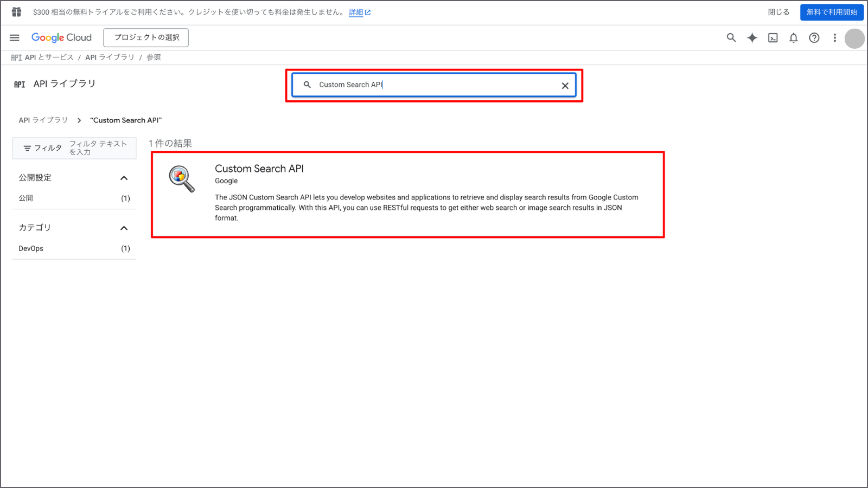The image size is (868, 488).
Task: Click 無料で利用開始 button
Action: (832, 12)
